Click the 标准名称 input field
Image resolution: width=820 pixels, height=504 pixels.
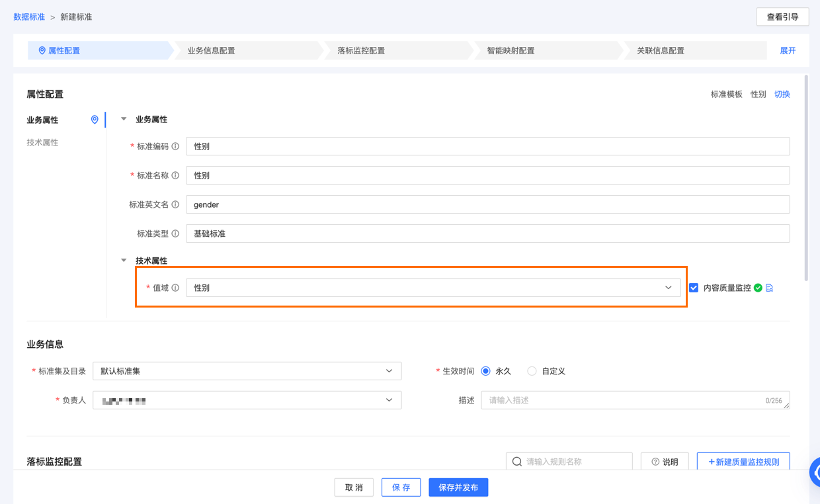coord(487,175)
